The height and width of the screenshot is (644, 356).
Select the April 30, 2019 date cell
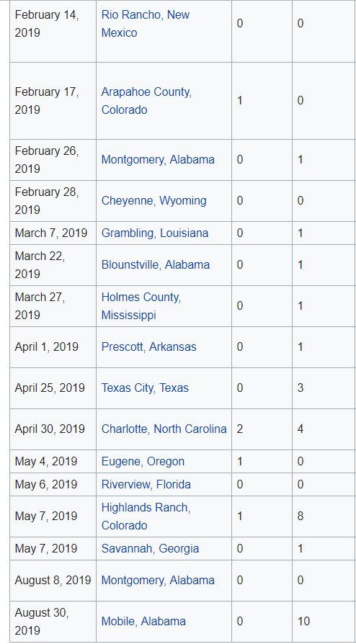click(x=53, y=429)
